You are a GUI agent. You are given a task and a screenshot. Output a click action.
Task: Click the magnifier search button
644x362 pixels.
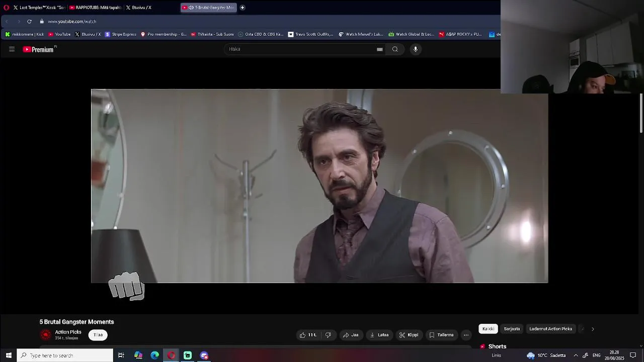[395, 49]
